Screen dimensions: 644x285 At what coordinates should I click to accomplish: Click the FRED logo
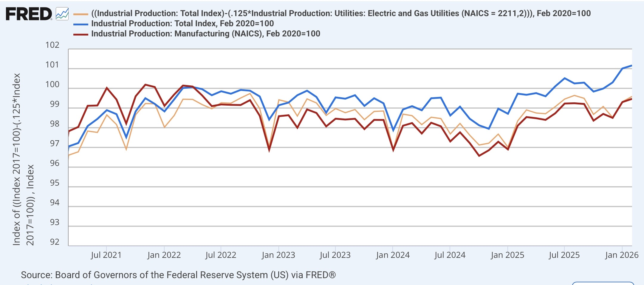click(x=29, y=14)
